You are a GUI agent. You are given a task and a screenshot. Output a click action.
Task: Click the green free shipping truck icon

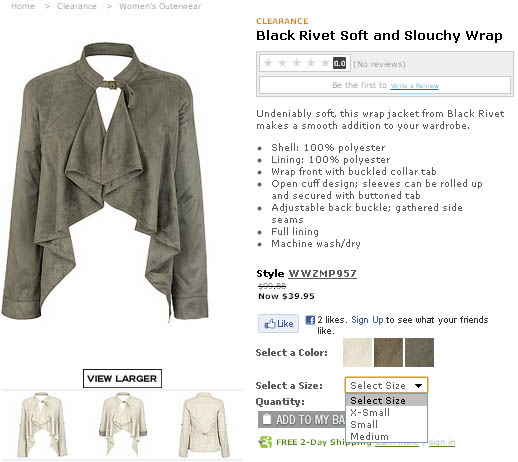pyautogui.click(x=265, y=442)
